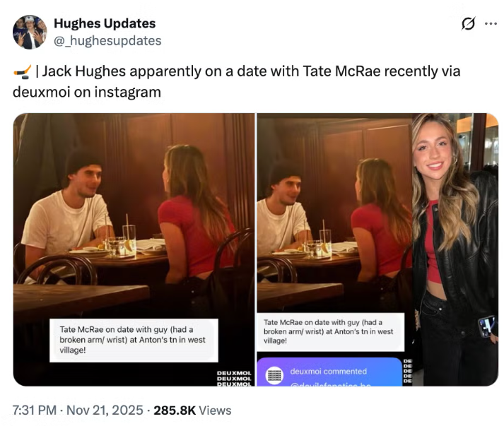504x426 pixels.
Task: Click the DEUXMOI watermark on left photo
Action: (x=233, y=377)
